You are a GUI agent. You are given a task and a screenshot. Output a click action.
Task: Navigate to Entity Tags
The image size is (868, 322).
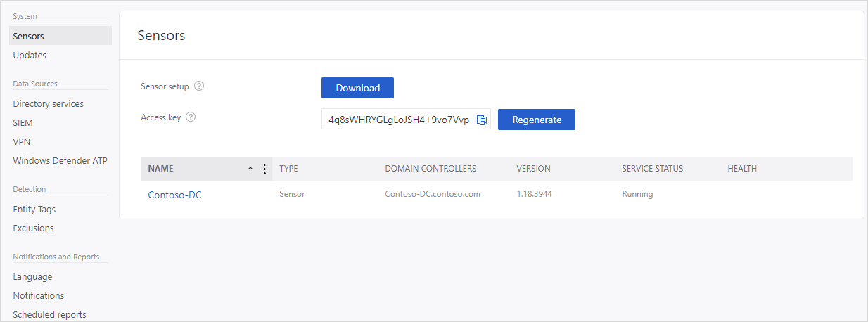tap(34, 209)
